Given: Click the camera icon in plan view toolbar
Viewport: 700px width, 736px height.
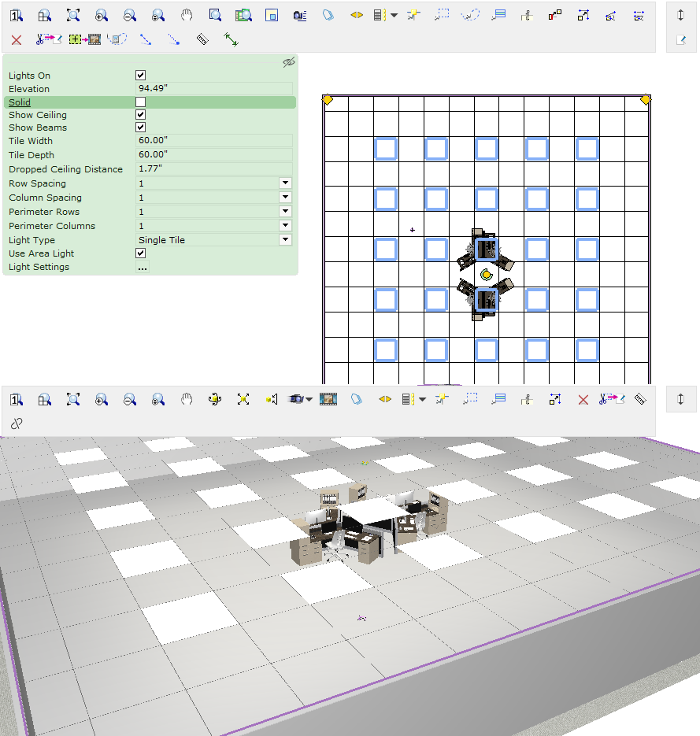Looking at the screenshot, I should coord(300,16).
